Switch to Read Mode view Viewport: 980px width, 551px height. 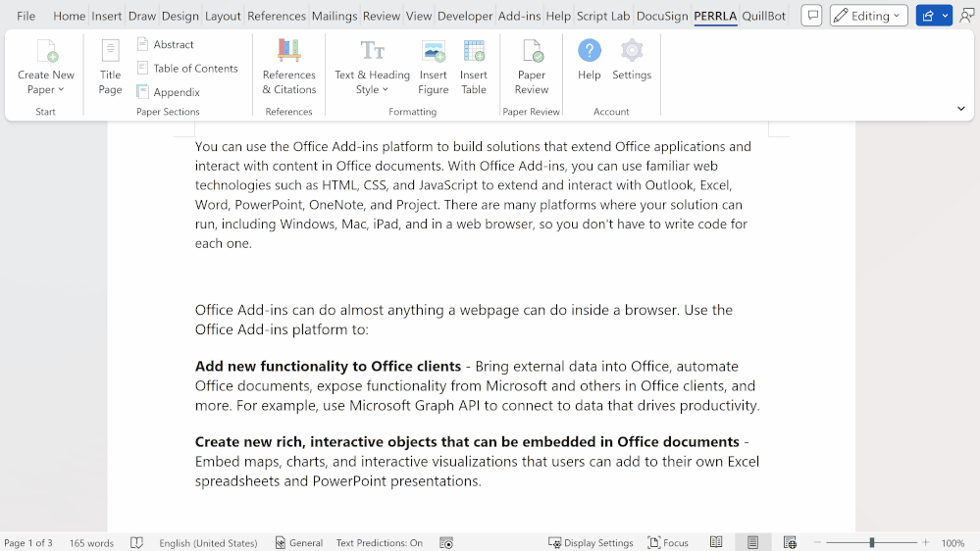pyautogui.click(x=716, y=543)
